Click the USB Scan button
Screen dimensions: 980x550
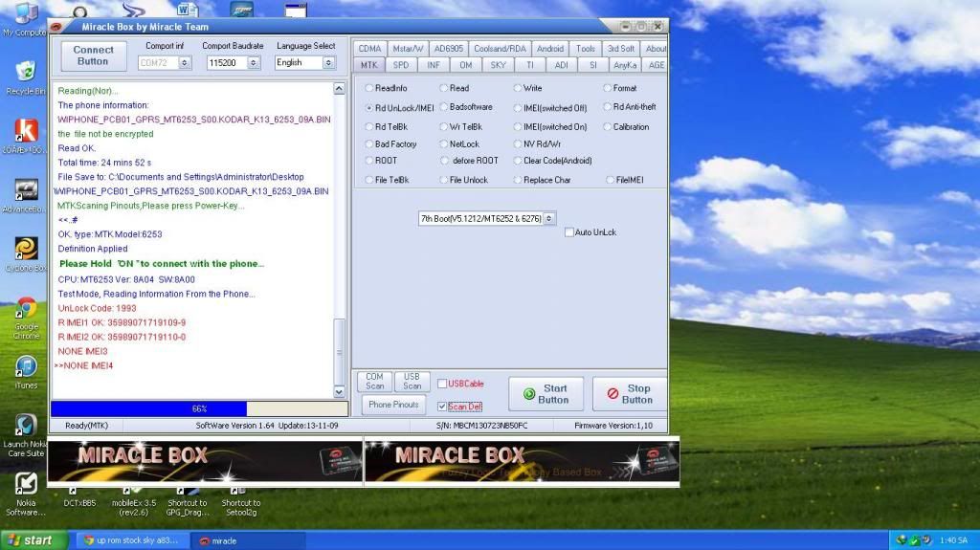(x=412, y=382)
